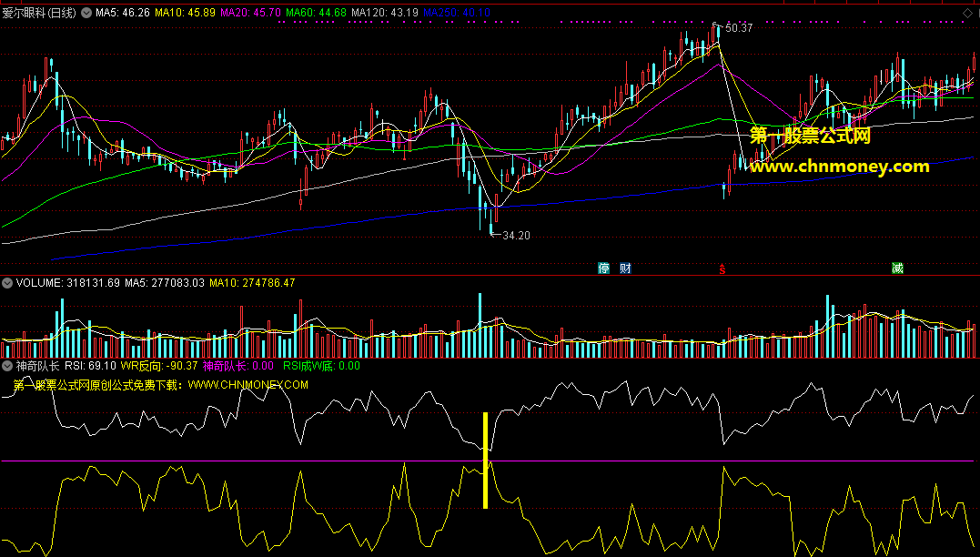Click the diamond icon at top-right corner
This screenshot has height=557, width=980.
967,13
